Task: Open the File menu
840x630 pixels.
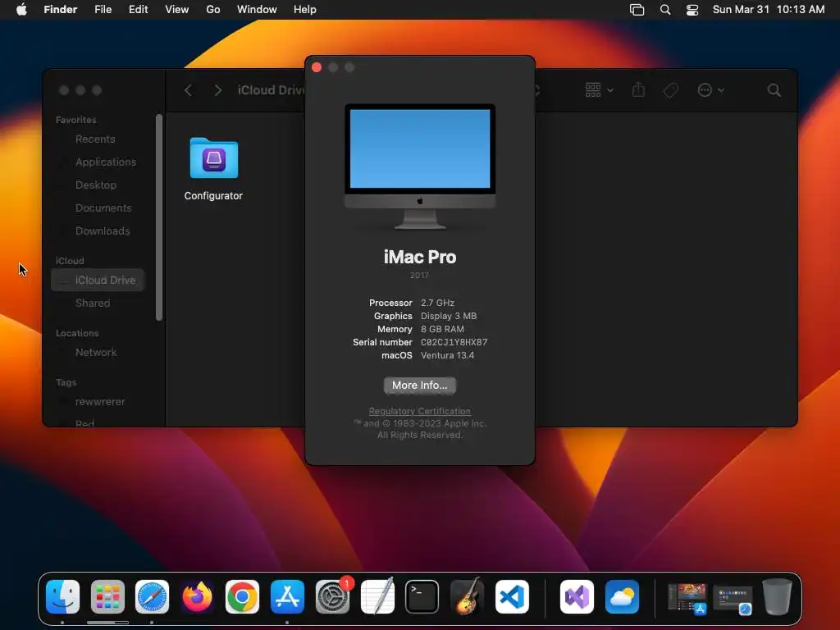Action: pyautogui.click(x=103, y=10)
